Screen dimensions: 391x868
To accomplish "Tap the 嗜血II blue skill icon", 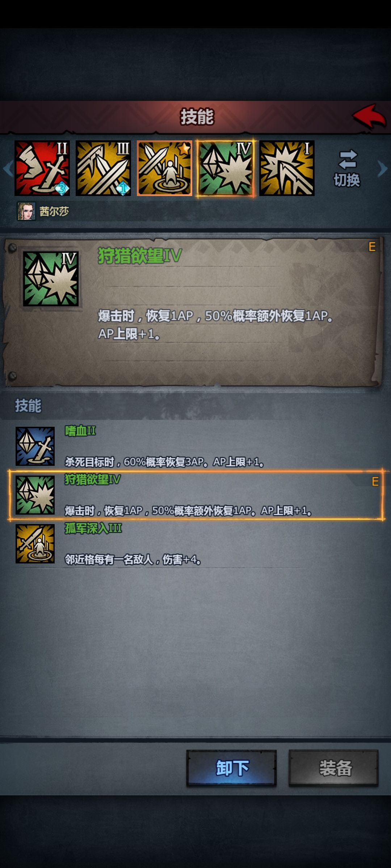I will click(x=35, y=446).
